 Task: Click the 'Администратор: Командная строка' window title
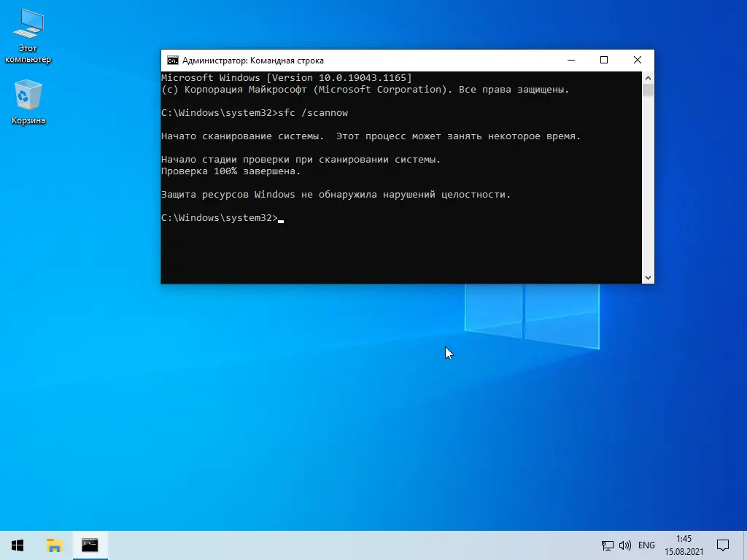[253, 61]
